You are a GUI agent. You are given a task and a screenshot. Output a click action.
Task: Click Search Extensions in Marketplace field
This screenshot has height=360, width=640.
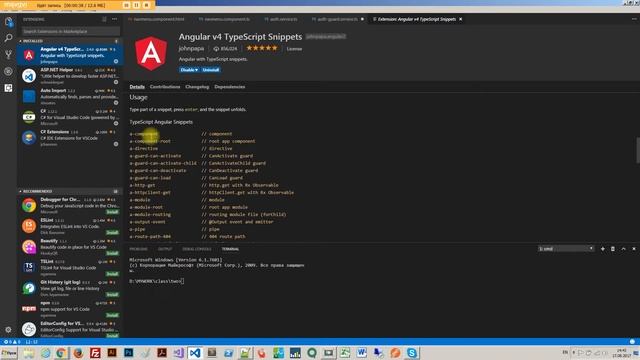click(71, 31)
